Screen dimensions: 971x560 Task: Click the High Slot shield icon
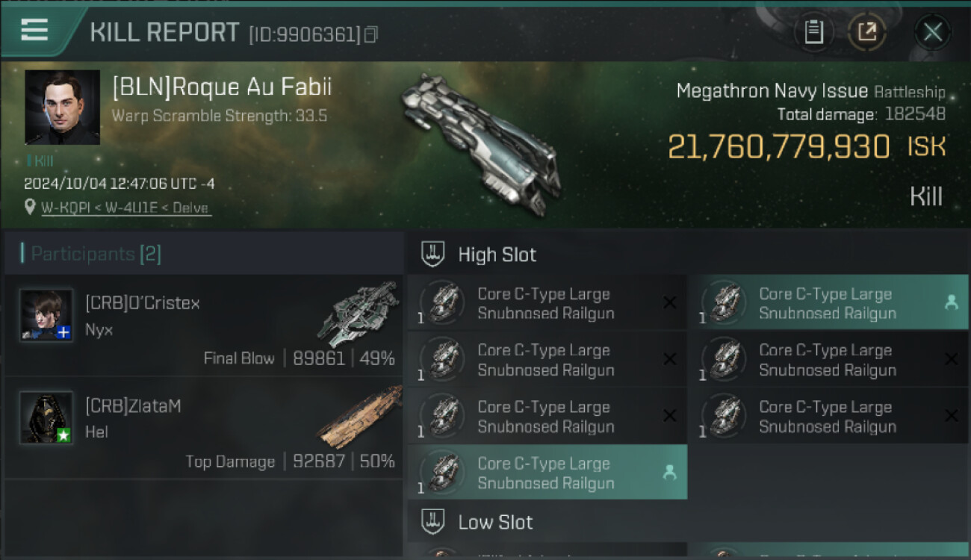(x=433, y=254)
